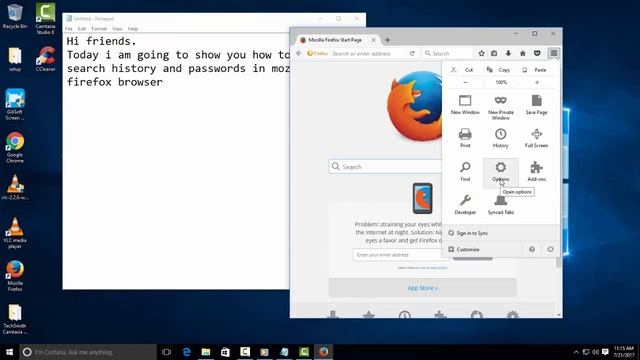Screen dimensions: 640x360
Task: Click the start page Search field
Action: pyautogui.click(x=386, y=167)
